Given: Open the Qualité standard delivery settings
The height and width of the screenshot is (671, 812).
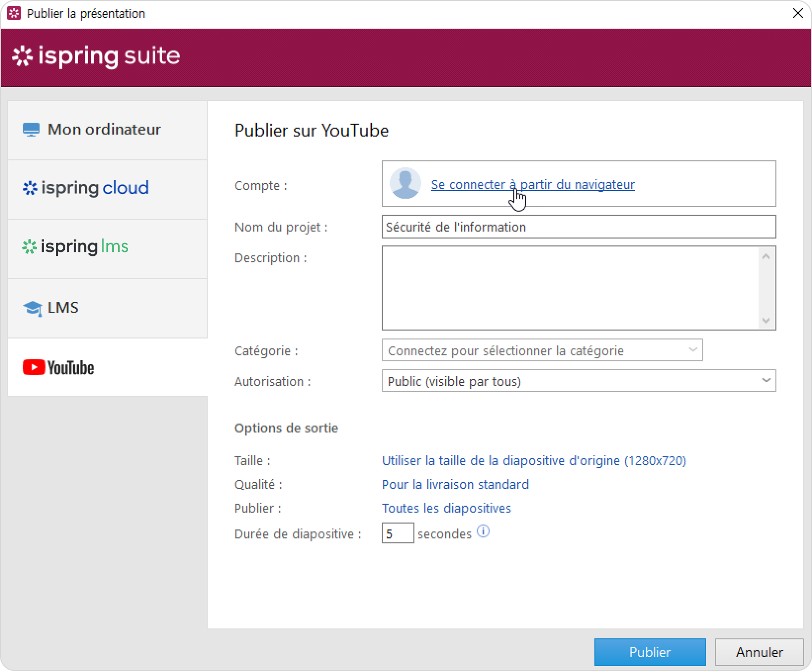Looking at the screenshot, I should pos(455,484).
